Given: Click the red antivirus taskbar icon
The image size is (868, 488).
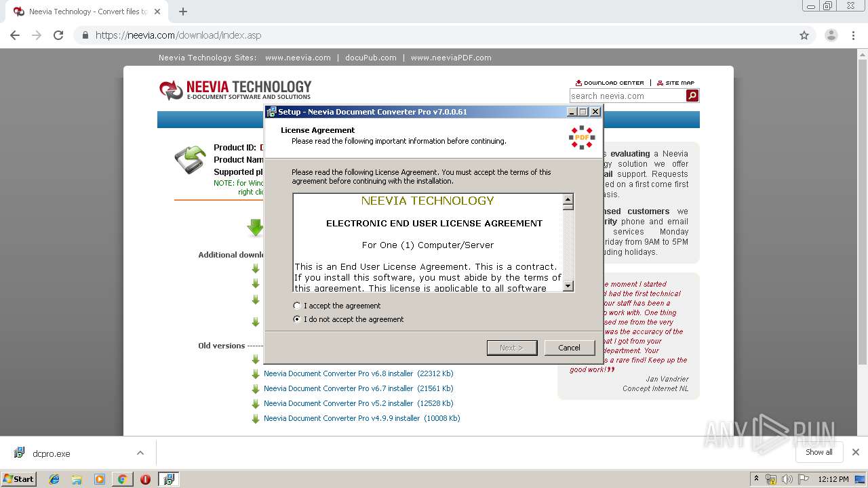Looking at the screenshot, I should tap(145, 479).
